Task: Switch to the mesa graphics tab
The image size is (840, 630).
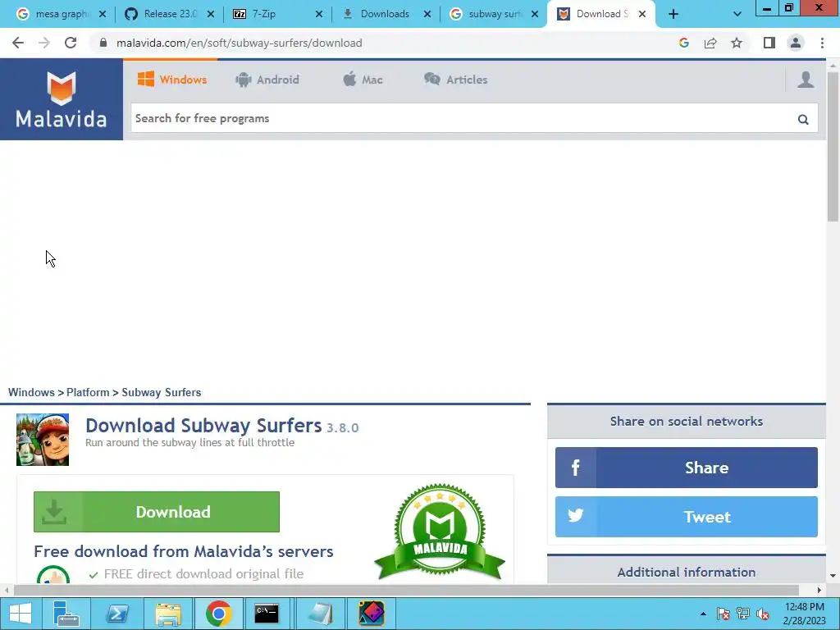Action: coord(53,15)
